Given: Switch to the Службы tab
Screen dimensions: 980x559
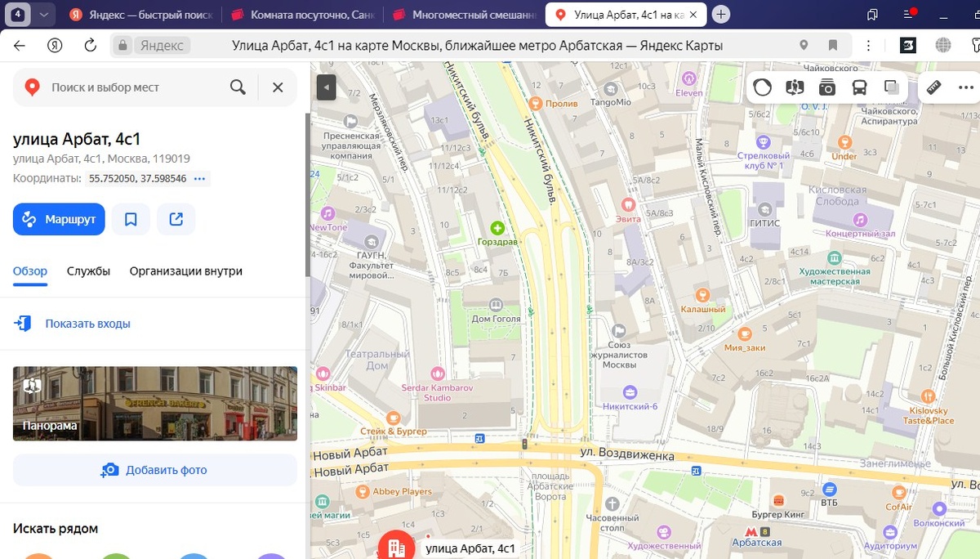Looking at the screenshot, I should tap(88, 271).
